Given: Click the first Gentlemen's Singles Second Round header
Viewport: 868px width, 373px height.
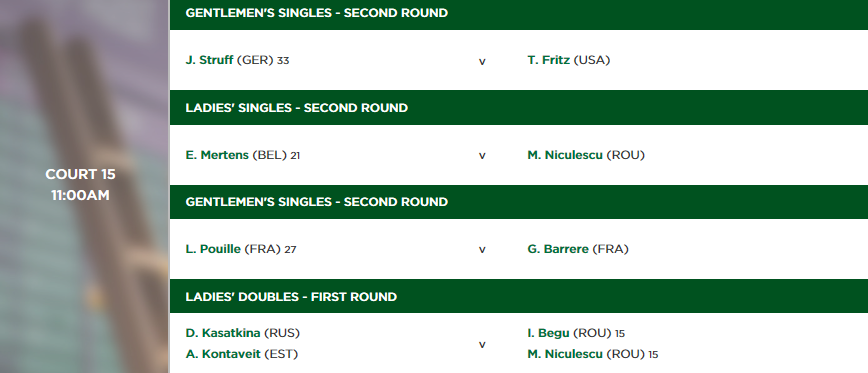Looking at the screenshot, I should (519, 14).
